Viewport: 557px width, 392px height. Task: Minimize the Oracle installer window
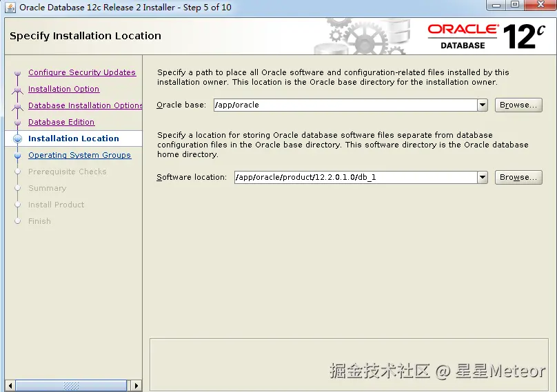click(x=496, y=5)
